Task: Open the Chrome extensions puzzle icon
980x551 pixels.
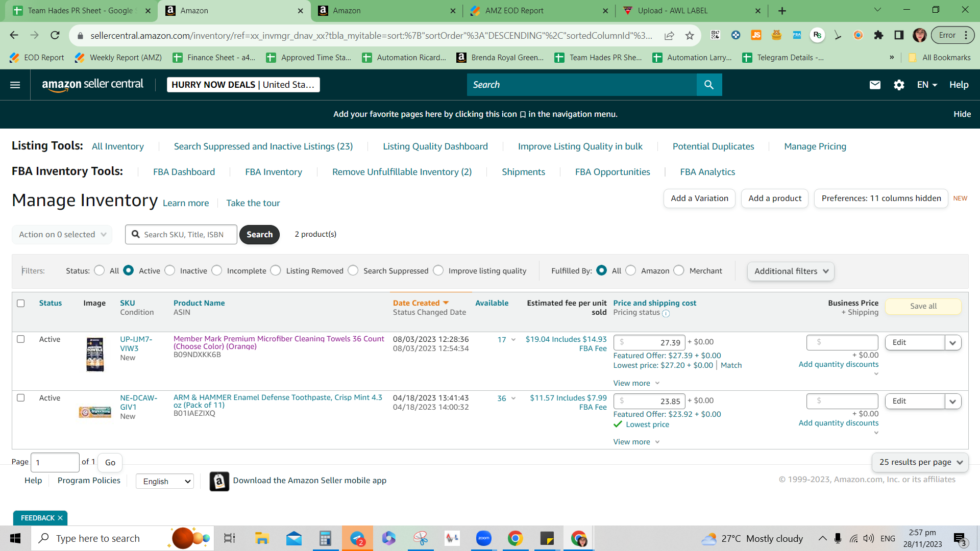Action: click(x=878, y=35)
